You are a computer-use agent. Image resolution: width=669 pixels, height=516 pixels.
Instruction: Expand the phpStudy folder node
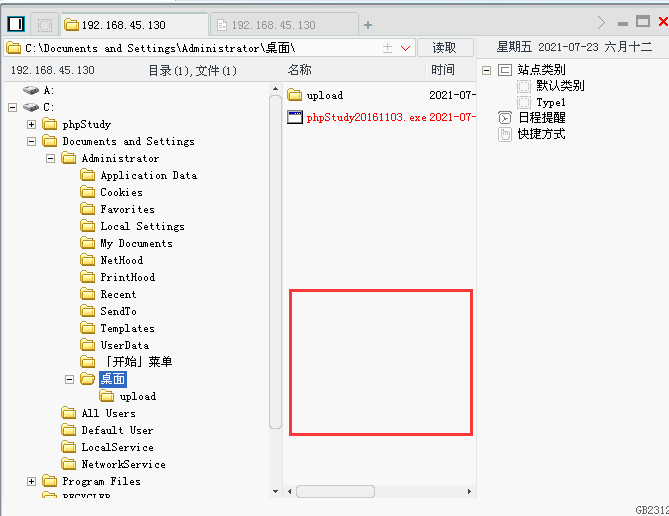(31, 124)
